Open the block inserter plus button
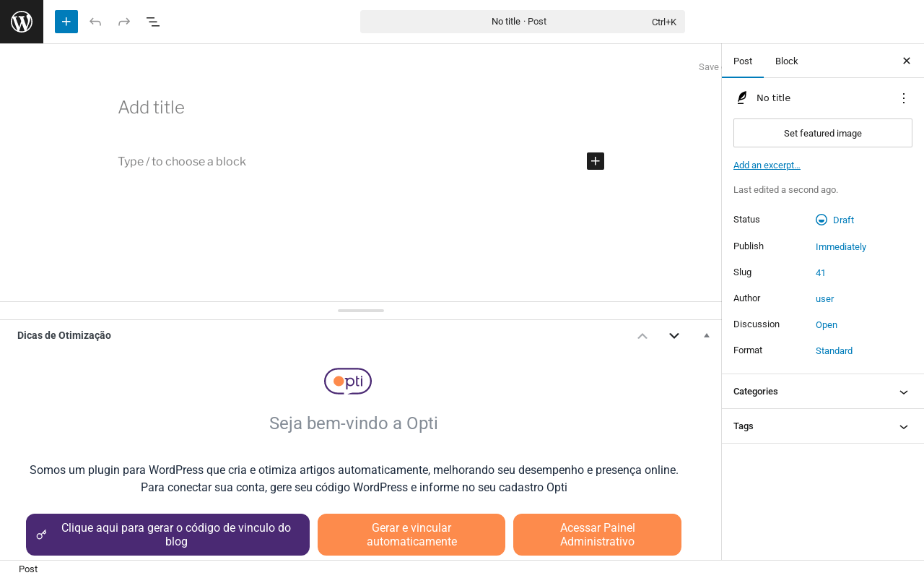Screen dimensions: 924x578 tap(66, 22)
